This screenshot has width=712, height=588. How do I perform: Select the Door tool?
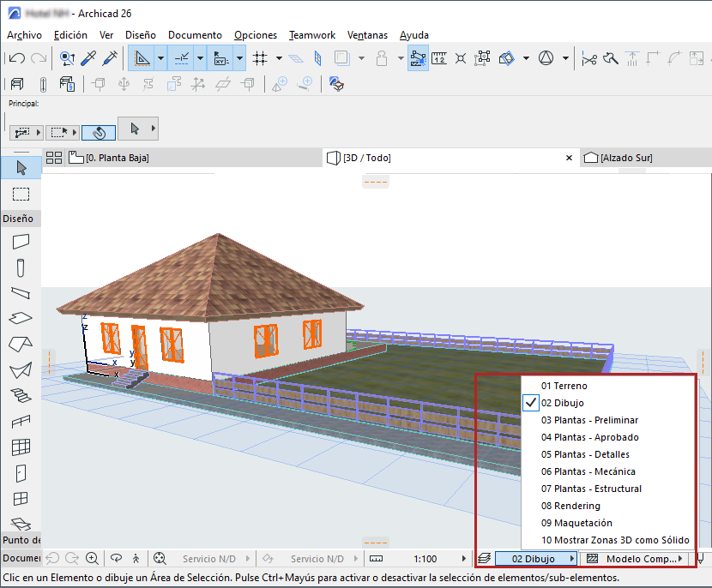(x=21, y=472)
